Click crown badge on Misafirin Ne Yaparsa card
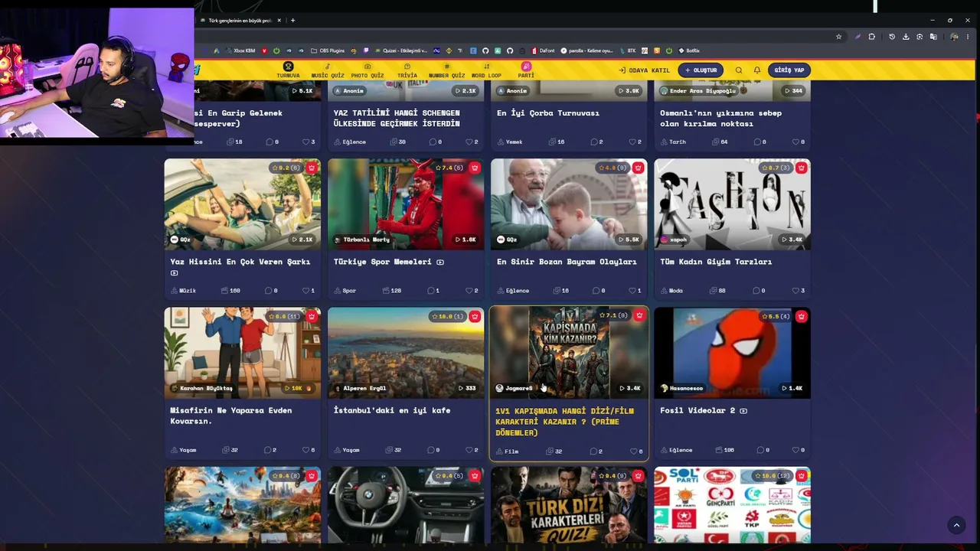Screen dimensions: 980x551 pos(312,316)
